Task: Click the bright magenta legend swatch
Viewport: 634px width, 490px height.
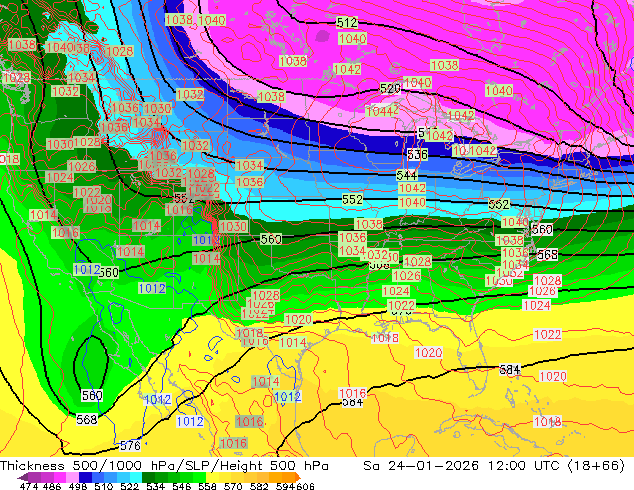Action: pyautogui.click(x=60, y=477)
